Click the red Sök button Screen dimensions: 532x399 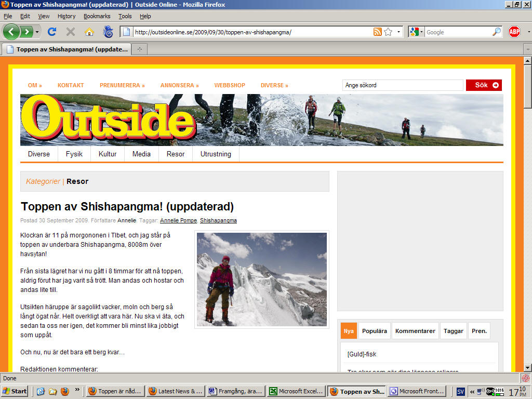(x=484, y=85)
